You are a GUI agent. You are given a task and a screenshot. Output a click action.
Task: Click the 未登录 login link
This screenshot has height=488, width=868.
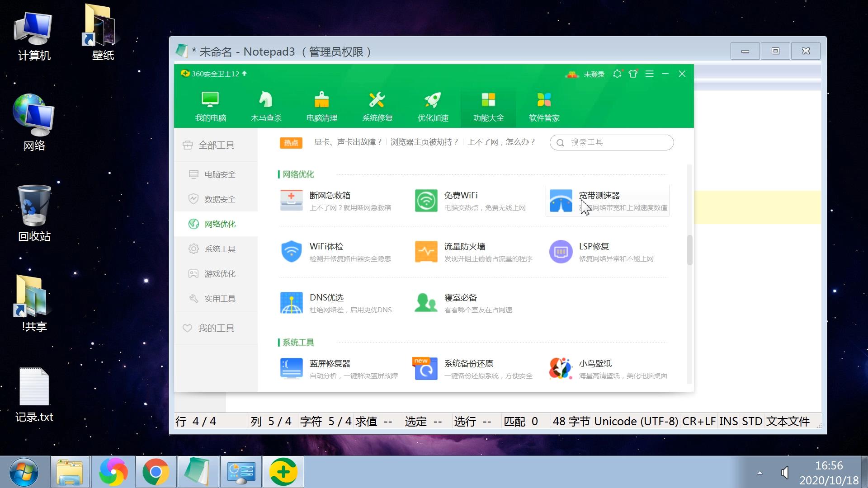tap(594, 74)
